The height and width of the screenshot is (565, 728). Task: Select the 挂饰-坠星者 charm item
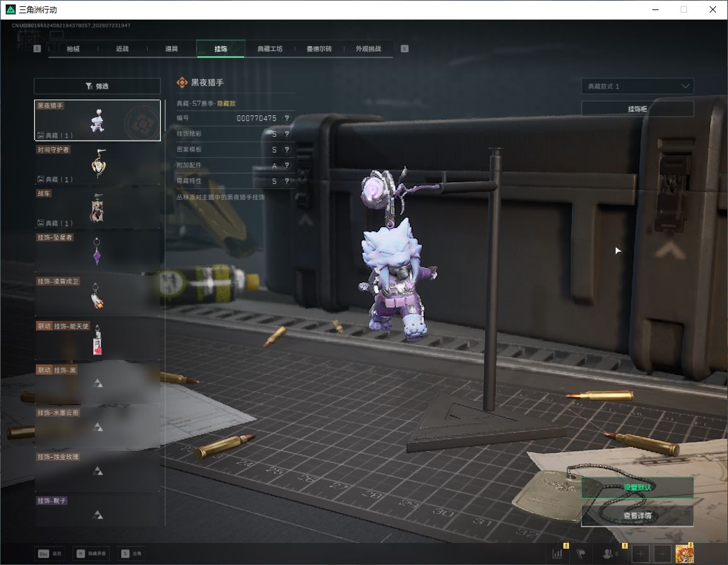point(98,251)
